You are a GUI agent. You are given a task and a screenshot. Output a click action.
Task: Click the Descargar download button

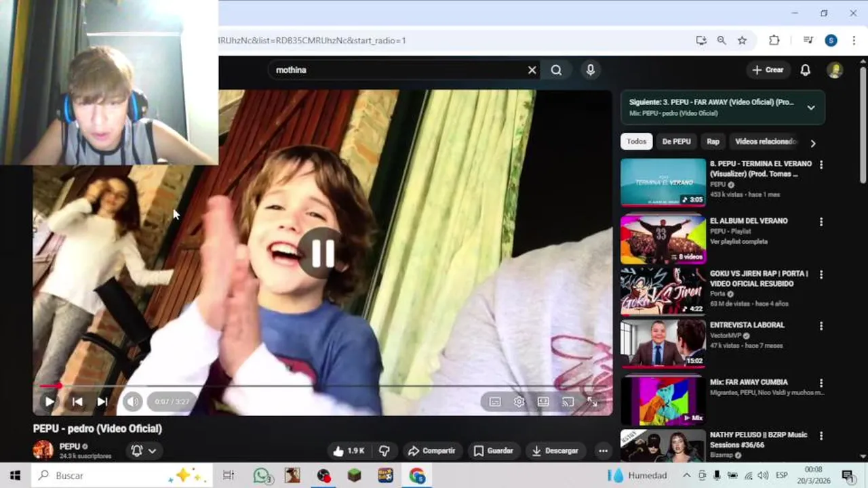pyautogui.click(x=555, y=451)
